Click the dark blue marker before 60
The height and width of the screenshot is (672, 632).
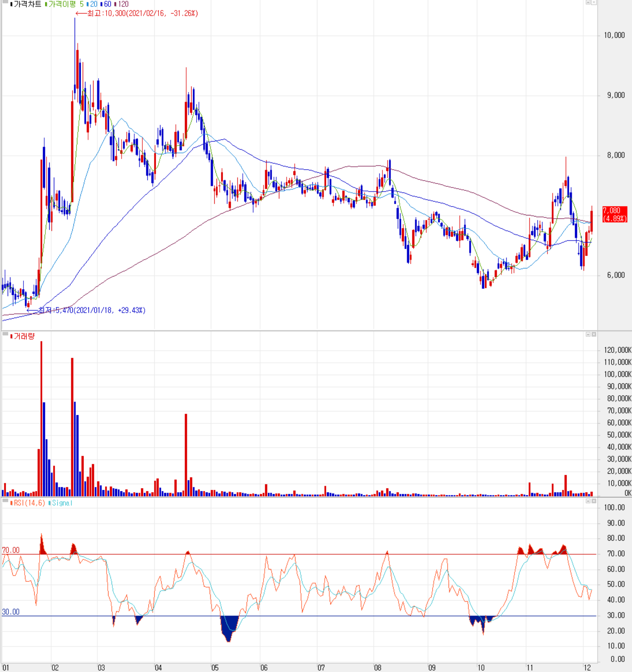coord(102,4)
